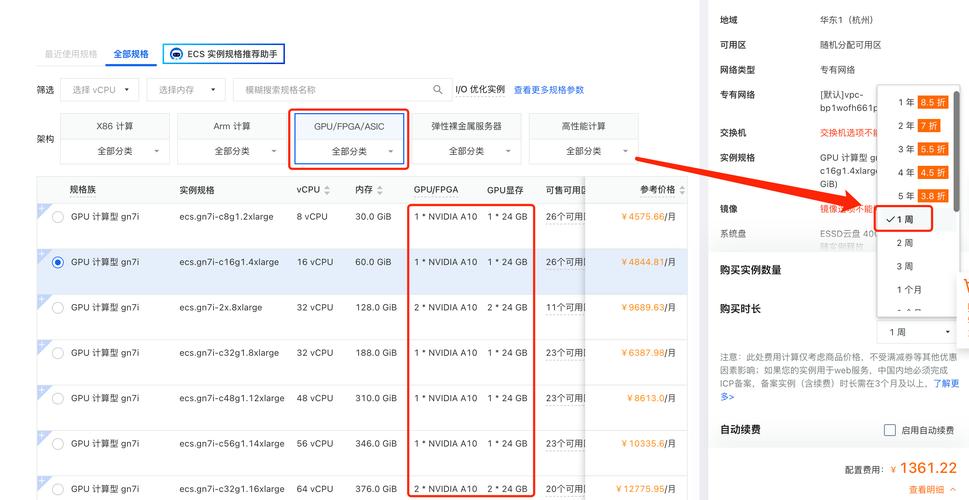The width and height of the screenshot is (969, 500).
Task: Click the ECS spec recommendation assistant robot icon
Action: (177, 54)
